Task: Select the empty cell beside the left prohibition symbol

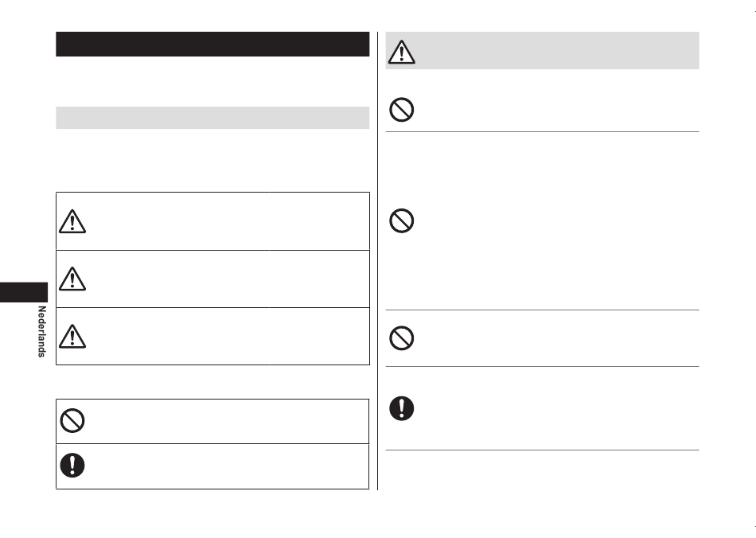Action: coord(228,421)
